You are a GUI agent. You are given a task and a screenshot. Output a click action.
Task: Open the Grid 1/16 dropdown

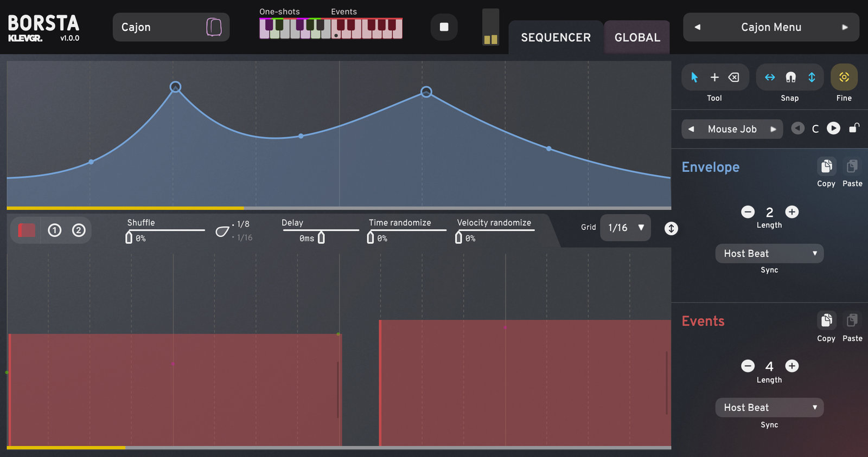(626, 228)
